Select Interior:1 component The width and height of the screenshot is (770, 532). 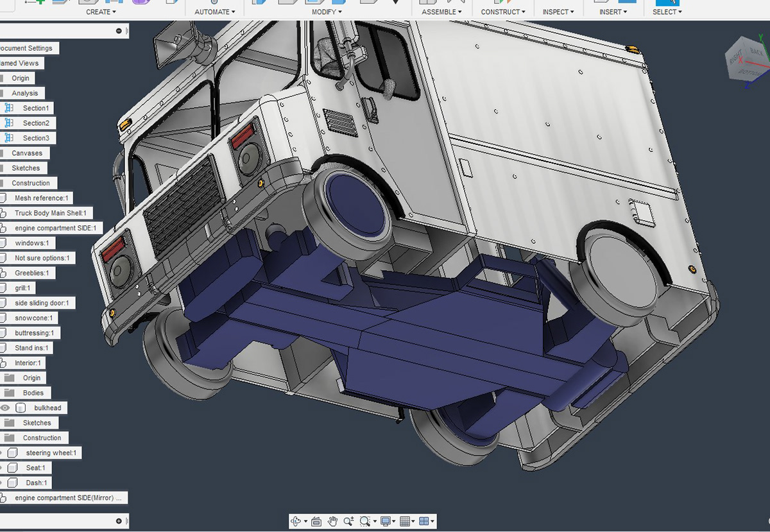coord(23,363)
